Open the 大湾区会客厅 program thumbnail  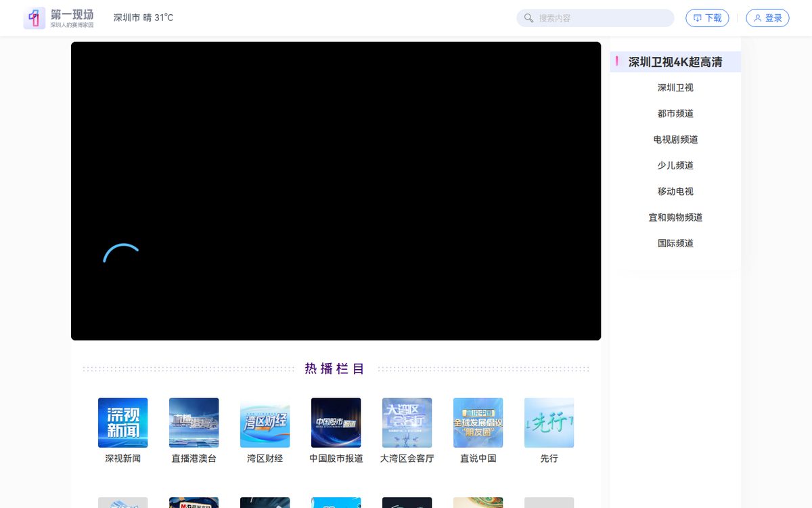click(x=407, y=423)
